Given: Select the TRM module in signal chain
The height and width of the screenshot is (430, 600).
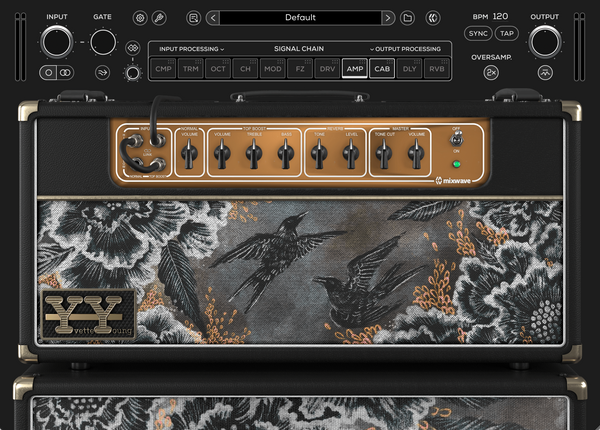Looking at the screenshot, I should coord(191,69).
